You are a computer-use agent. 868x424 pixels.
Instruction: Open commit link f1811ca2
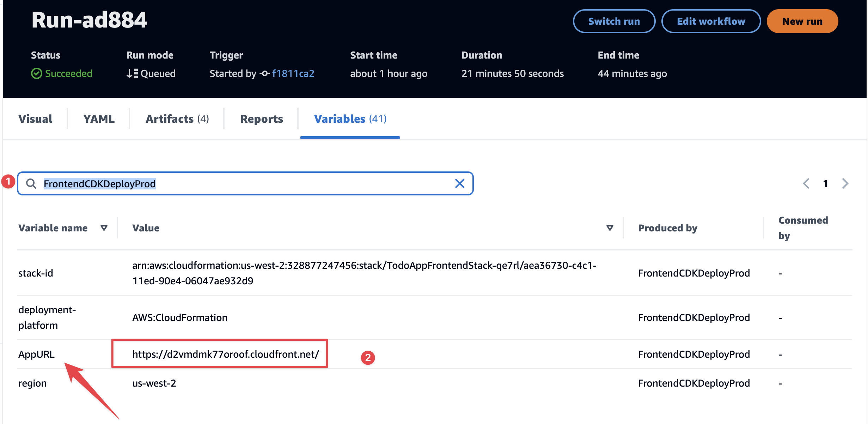[x=293, y=73]
